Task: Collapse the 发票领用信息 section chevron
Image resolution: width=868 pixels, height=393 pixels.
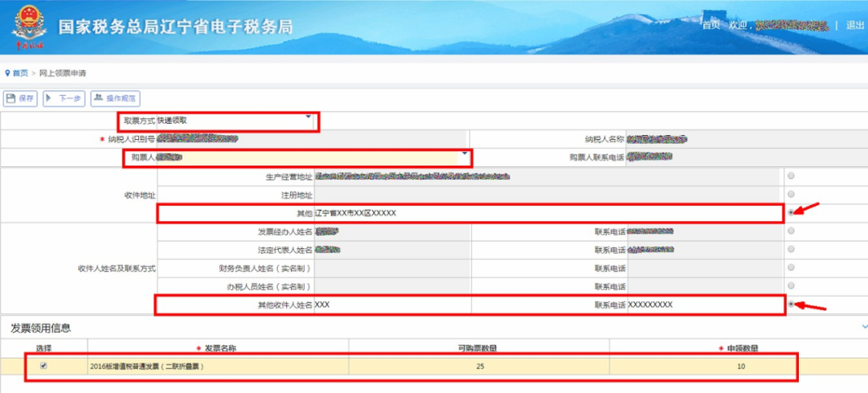Action: click(x=864, y=327)
